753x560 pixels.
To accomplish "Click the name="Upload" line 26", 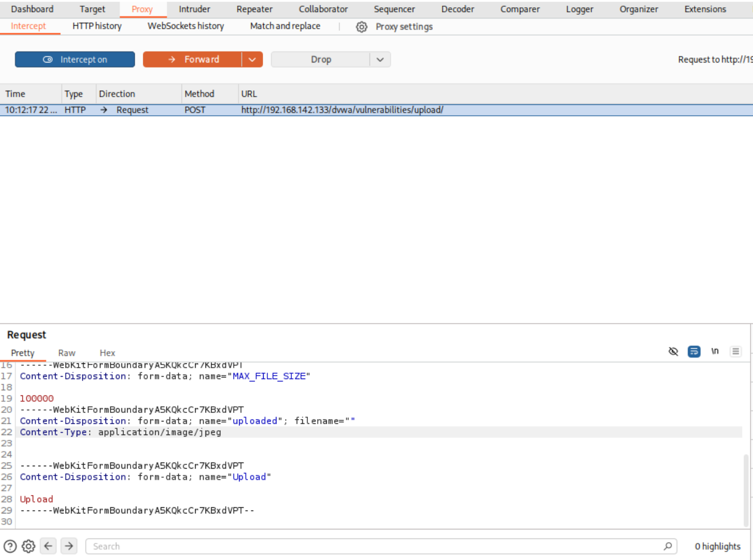I will click(x=145, y=477).
